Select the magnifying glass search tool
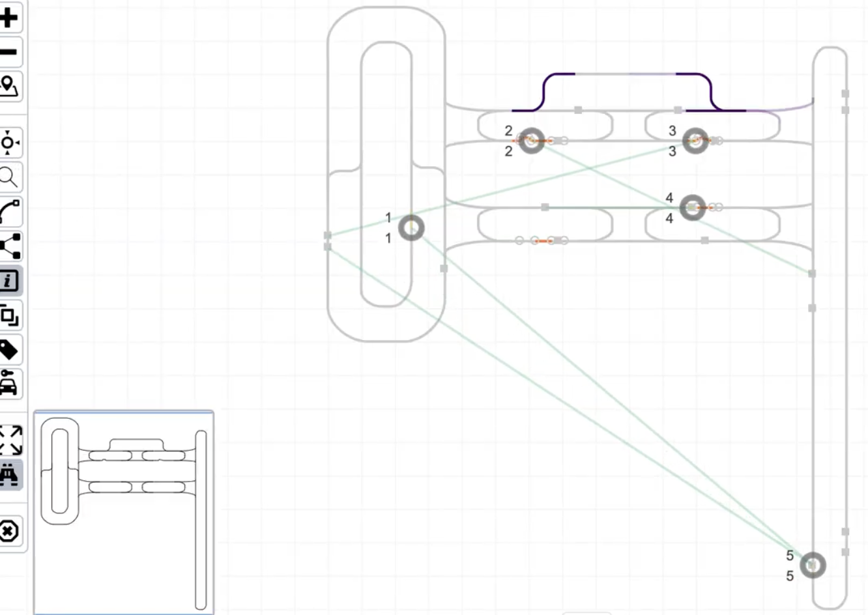The height and width of the screenshot is (615, 868). coord(9,177)
